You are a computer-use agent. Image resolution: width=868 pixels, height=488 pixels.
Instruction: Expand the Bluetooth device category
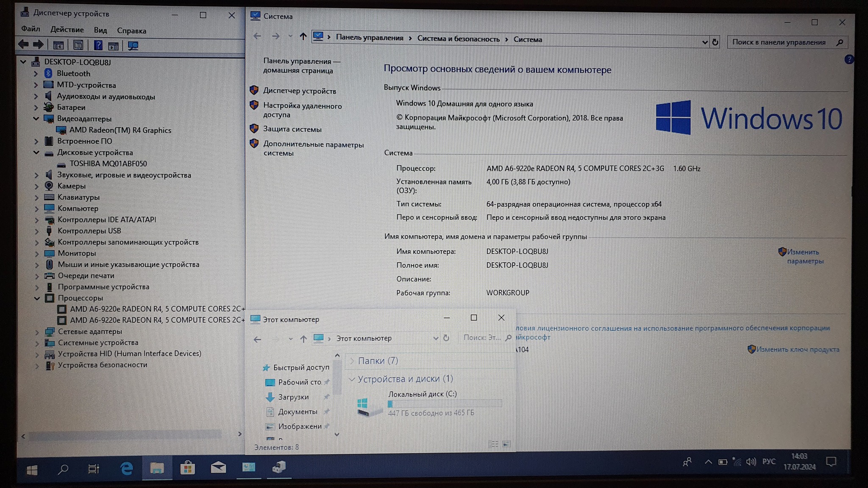[x=36, y=74]
